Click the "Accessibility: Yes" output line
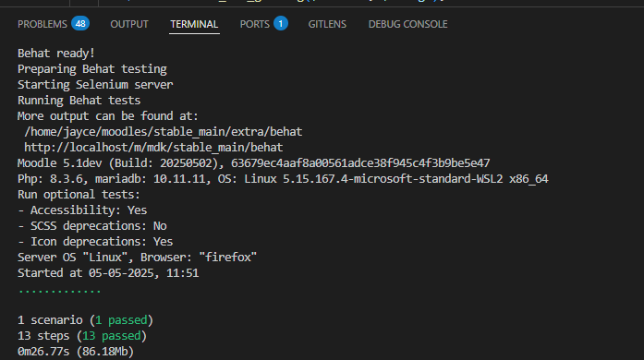644x360 pixels. [x=82, y=210]
